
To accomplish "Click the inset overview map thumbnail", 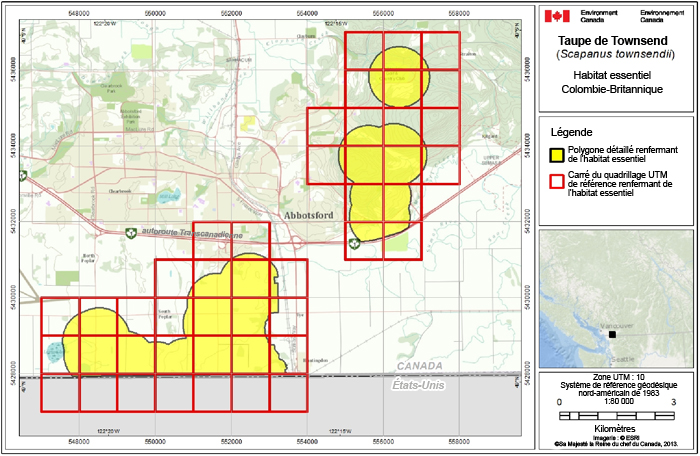I will pyautogui.click(x=615, y=300).
